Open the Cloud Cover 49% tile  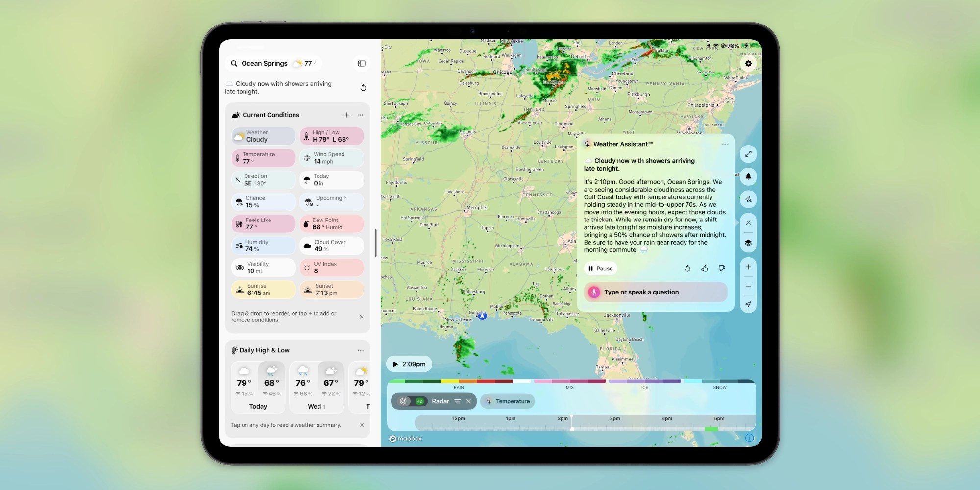click(x=332, y=245)
